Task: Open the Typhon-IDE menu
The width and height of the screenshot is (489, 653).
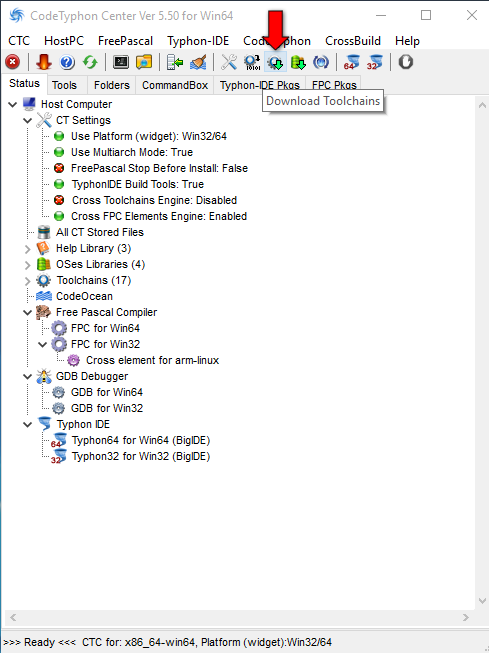Action: click(198, 41)
